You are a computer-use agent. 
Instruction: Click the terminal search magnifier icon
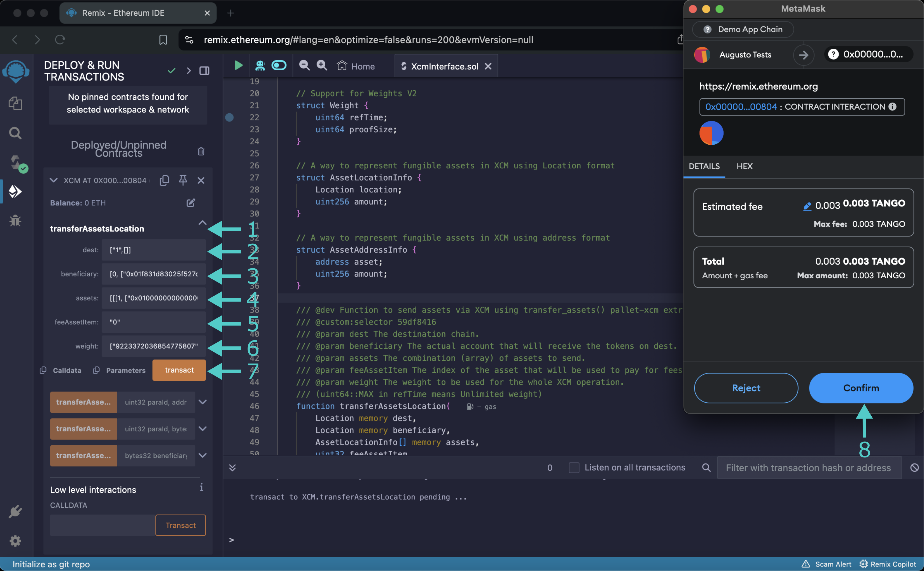tap(706, 467)
